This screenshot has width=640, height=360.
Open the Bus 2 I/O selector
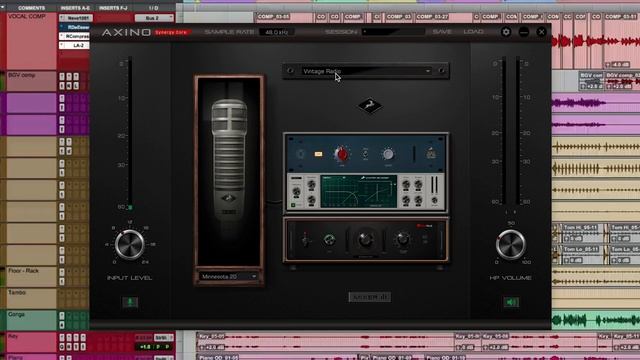154,18
